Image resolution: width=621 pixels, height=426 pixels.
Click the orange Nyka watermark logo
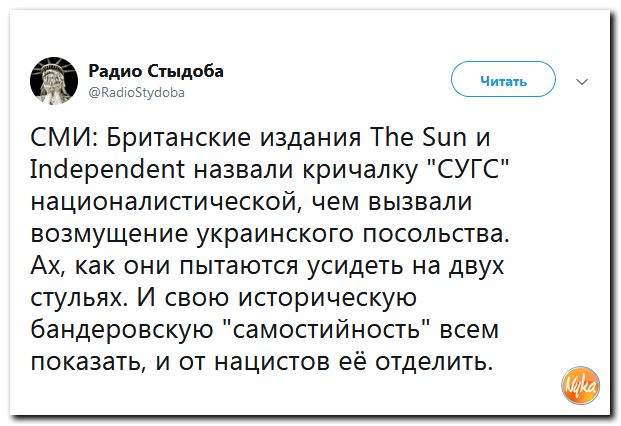[580, 385]
